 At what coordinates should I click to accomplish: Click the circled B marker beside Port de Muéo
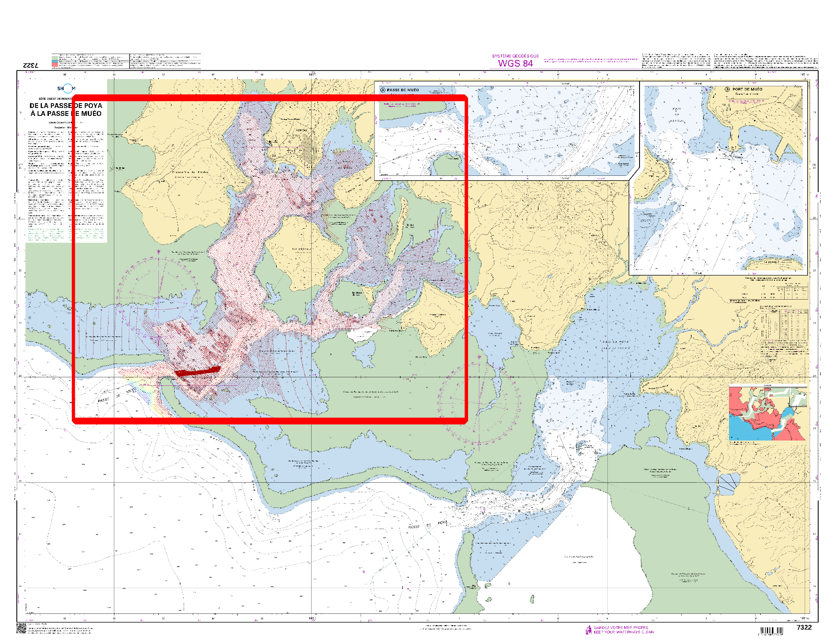click(x=727, y=89)
